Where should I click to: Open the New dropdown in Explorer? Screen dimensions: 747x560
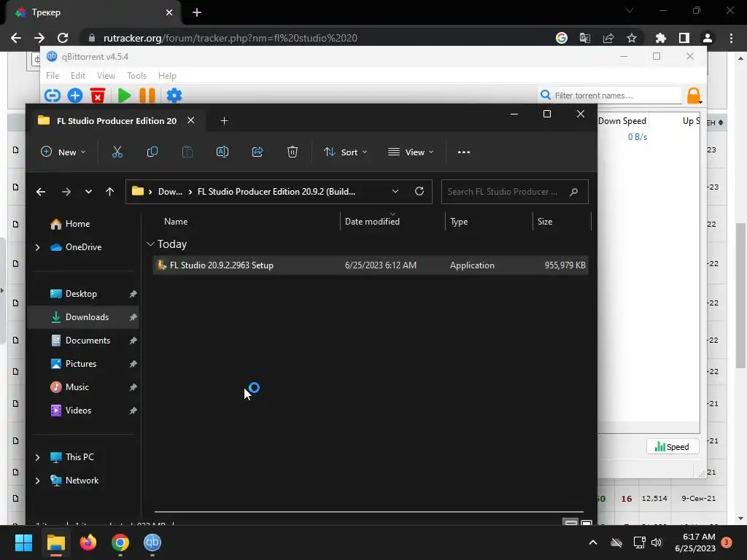tap(63, 152)
